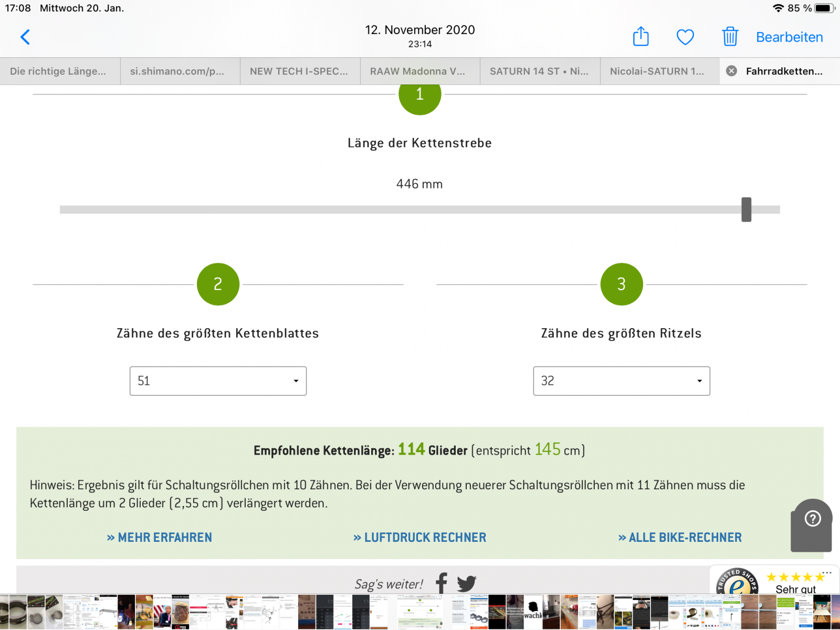The height and width of the screenshot is (630, 840).
Task: Select the SATURN 14 ST tab
Action: pyautogui.click(x=540, y=71)
